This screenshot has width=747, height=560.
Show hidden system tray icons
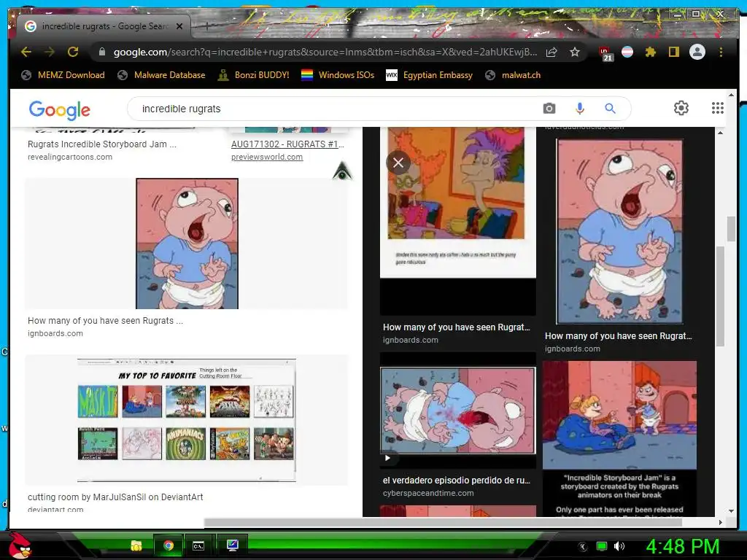[583, 547]
